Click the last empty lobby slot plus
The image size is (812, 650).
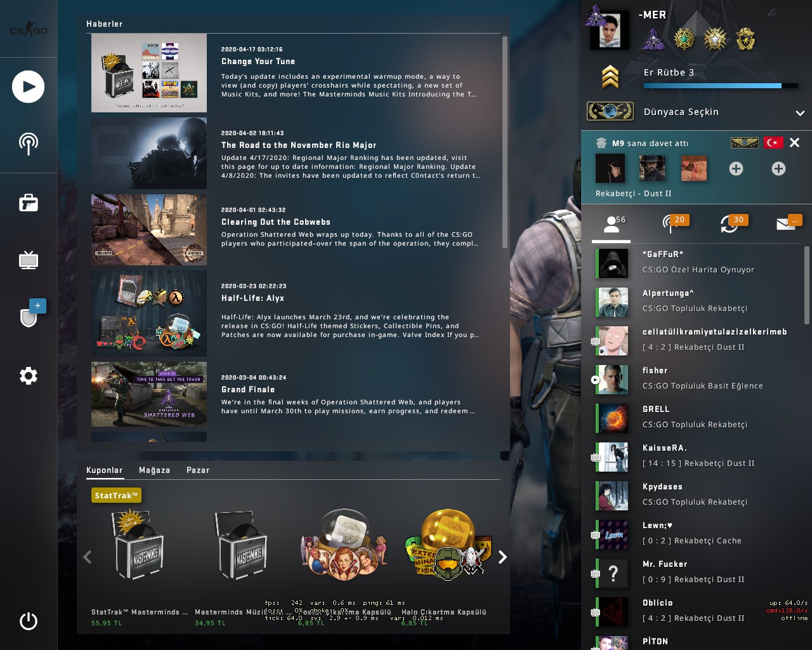click(x=778, y=168)
